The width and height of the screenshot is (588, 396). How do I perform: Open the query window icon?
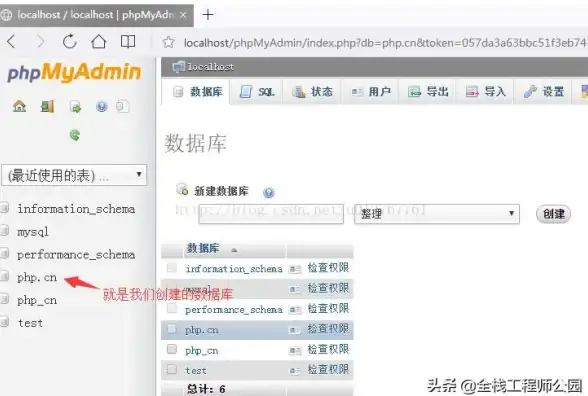coord(75,107)
